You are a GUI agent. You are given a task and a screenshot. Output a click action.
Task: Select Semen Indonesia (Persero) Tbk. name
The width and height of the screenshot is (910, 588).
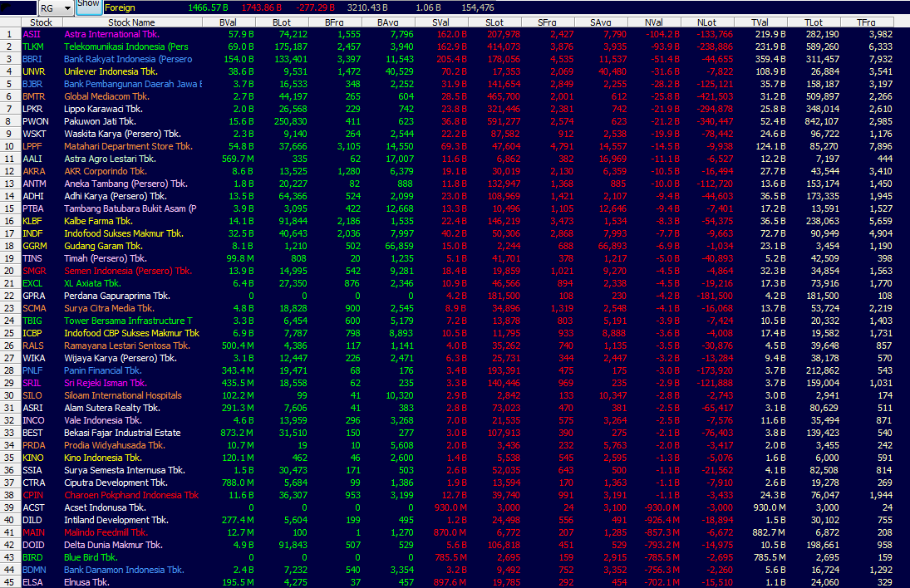128,271
